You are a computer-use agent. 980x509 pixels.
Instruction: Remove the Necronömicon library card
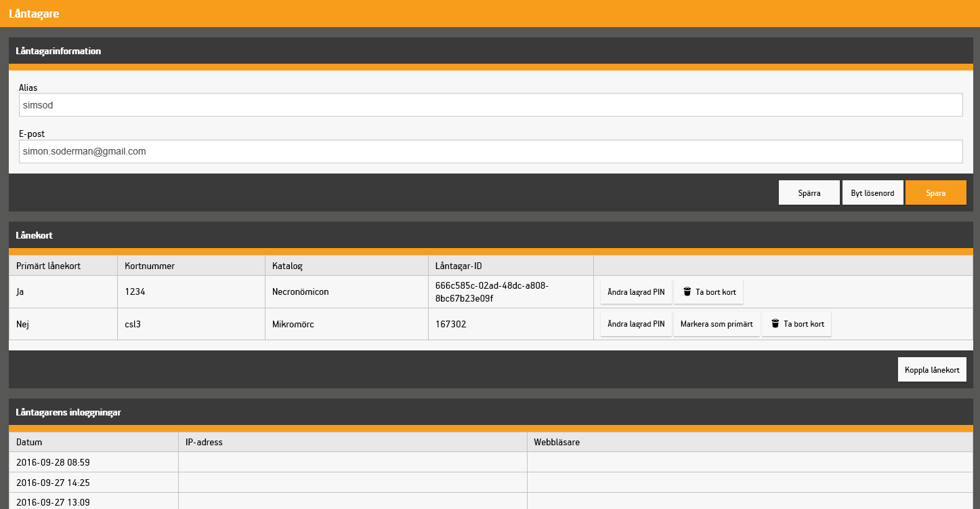[x=708, y=292]
